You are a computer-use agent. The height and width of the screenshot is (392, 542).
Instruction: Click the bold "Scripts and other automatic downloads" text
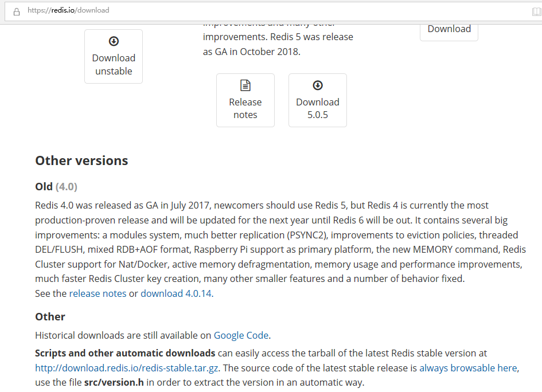(125, 353)
